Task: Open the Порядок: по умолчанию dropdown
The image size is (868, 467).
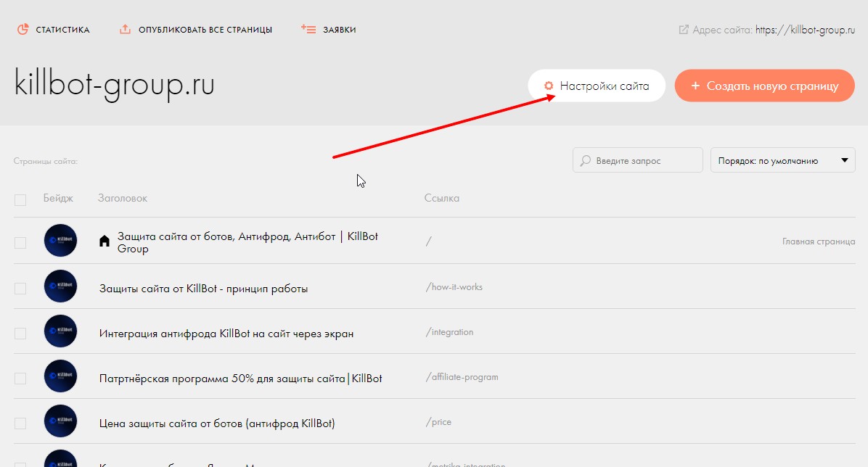Action: 783,160
